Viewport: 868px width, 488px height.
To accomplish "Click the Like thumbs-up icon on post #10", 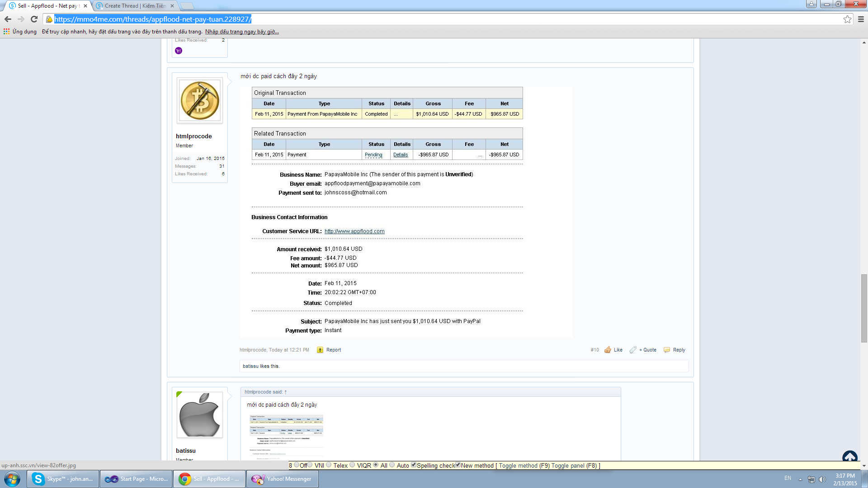I will point(608,350).
